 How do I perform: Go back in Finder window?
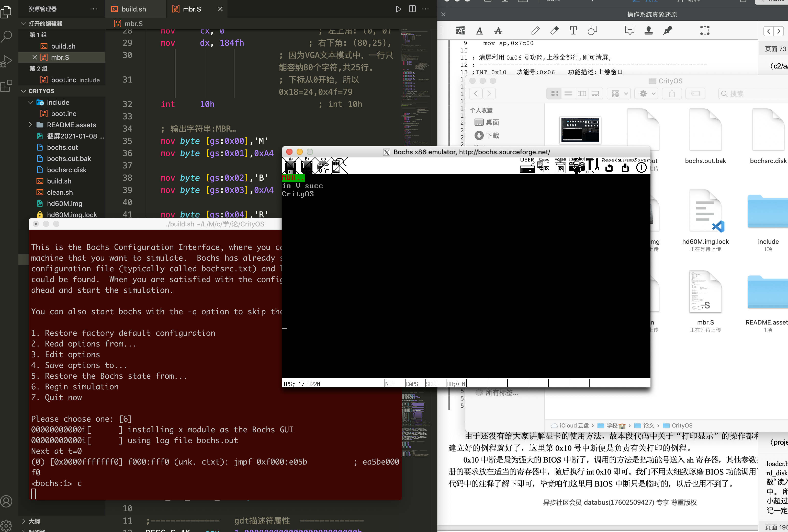coord(476,94)
